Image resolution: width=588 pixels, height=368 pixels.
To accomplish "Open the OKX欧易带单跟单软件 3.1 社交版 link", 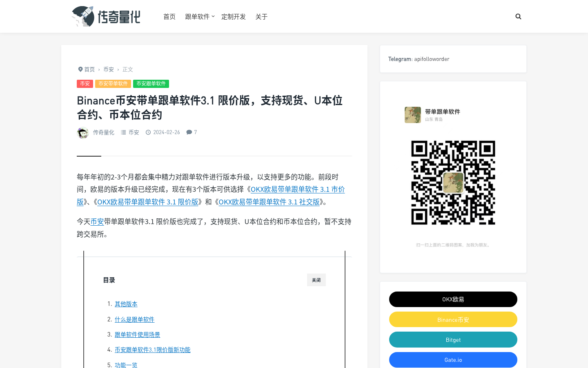I will click(x=269, y=202).
